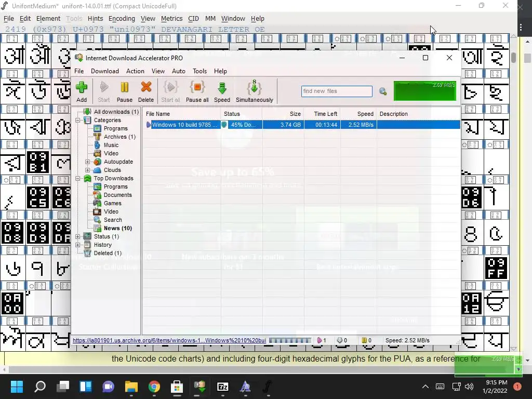532x399 pixels.
Task: Open the Encoding menu in FontForge
Action: coord(122,19)
